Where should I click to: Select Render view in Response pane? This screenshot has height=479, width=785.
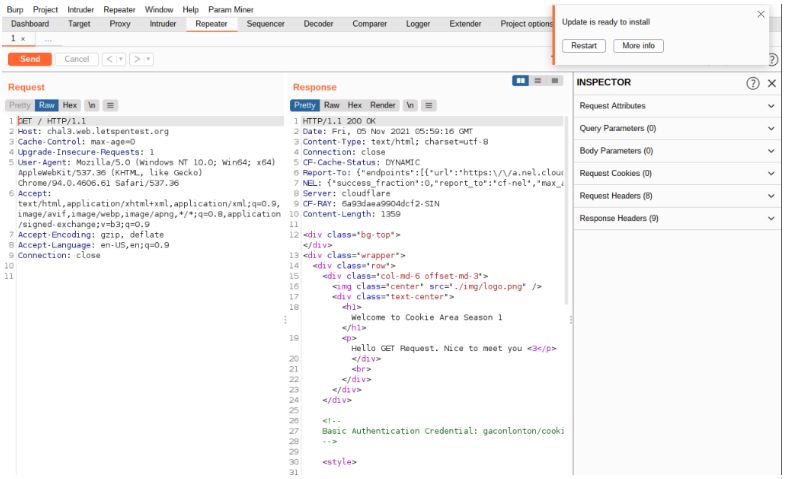click(383, 105)
